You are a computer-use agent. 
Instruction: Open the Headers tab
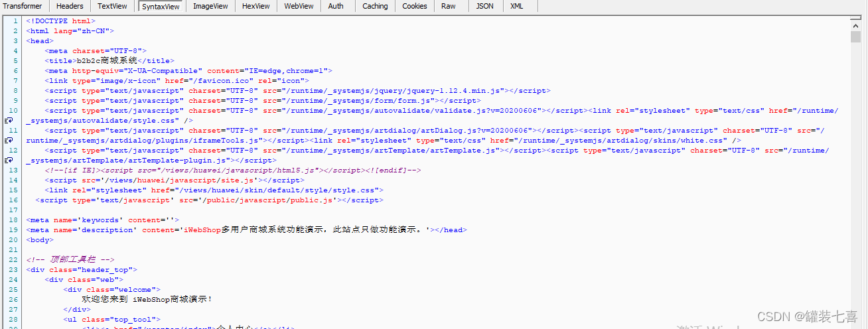pyautogui.click(x=70, y=6)
